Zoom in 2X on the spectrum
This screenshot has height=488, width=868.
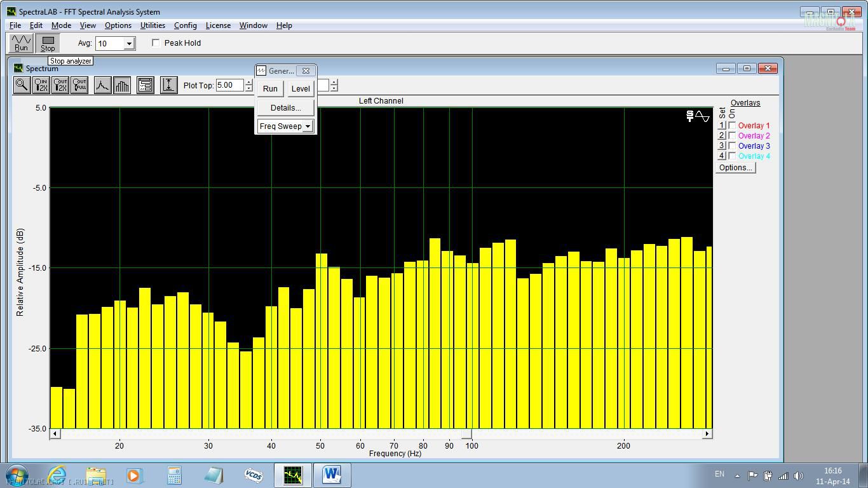[41, 85]
